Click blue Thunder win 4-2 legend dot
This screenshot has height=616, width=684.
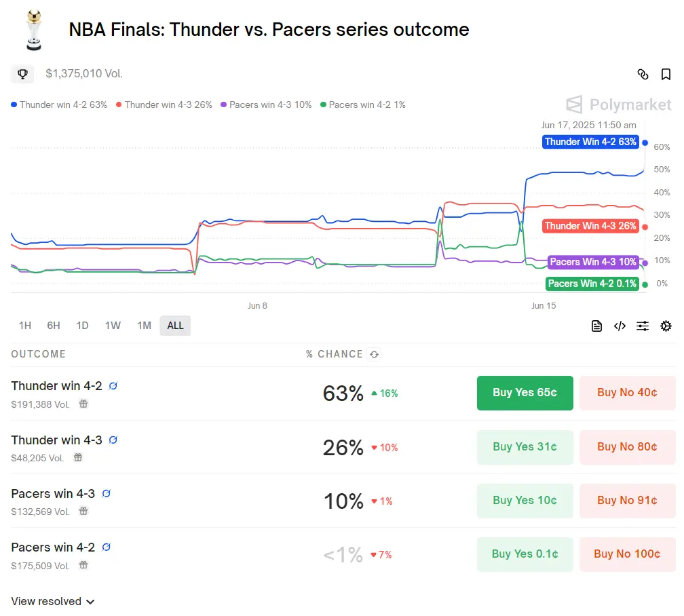(x=14, y=105)
